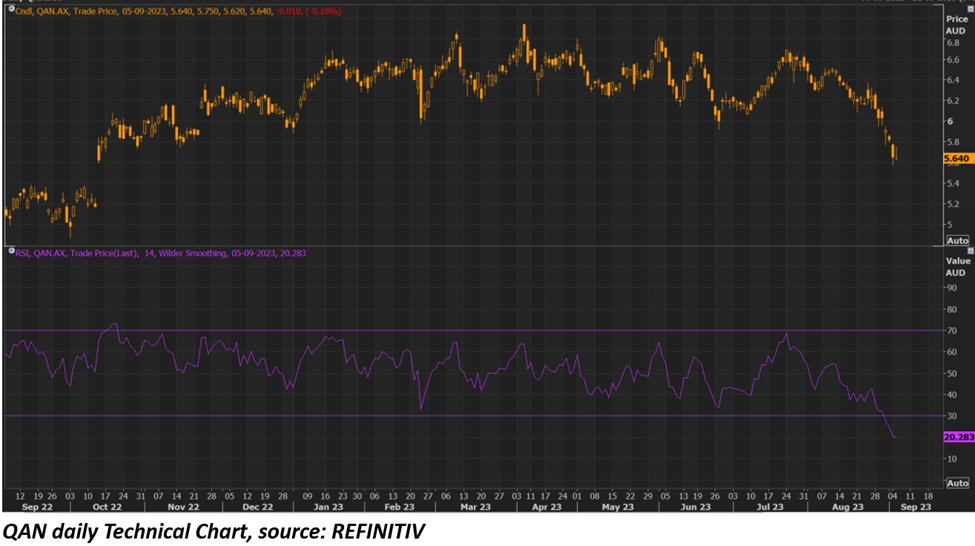This screenshot has width=975, height=546.
Task: Click the Value AUD axis header
Action: tap(957, 266)
